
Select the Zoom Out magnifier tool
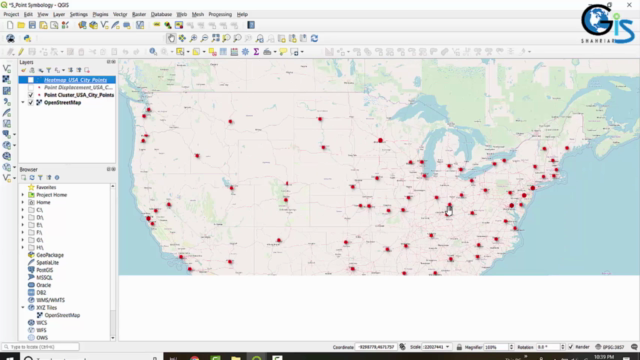click(x=204, y=38)
